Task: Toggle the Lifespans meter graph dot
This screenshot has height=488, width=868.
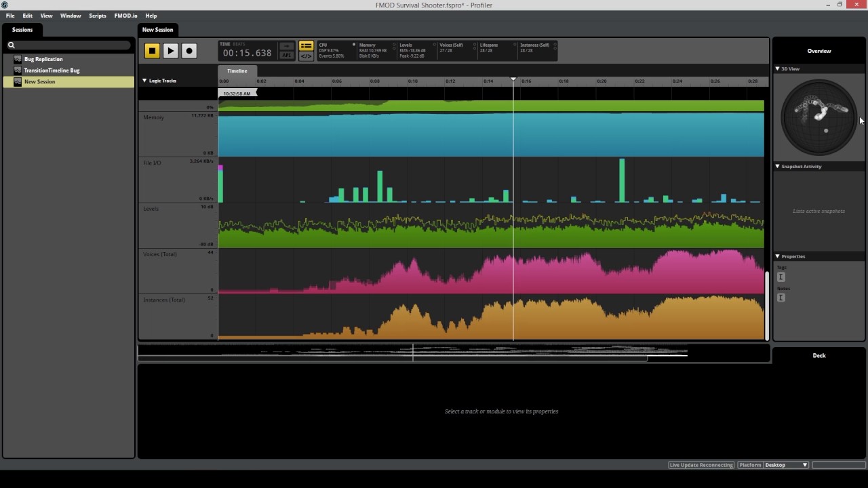Action: point(515,45)
